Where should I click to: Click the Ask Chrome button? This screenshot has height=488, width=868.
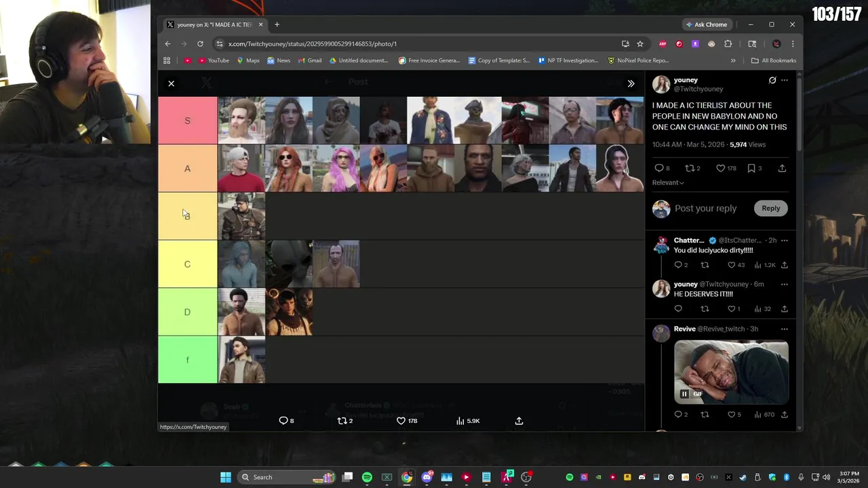click(707, 24)
